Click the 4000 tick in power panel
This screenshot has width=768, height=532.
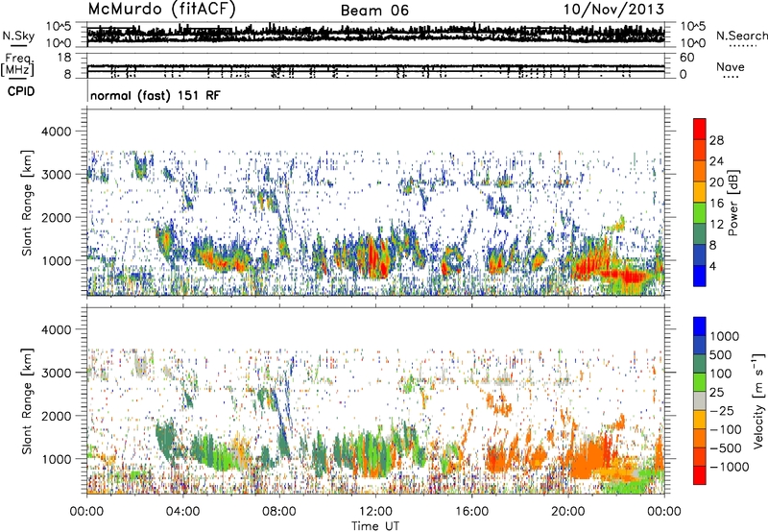point(56,132)
